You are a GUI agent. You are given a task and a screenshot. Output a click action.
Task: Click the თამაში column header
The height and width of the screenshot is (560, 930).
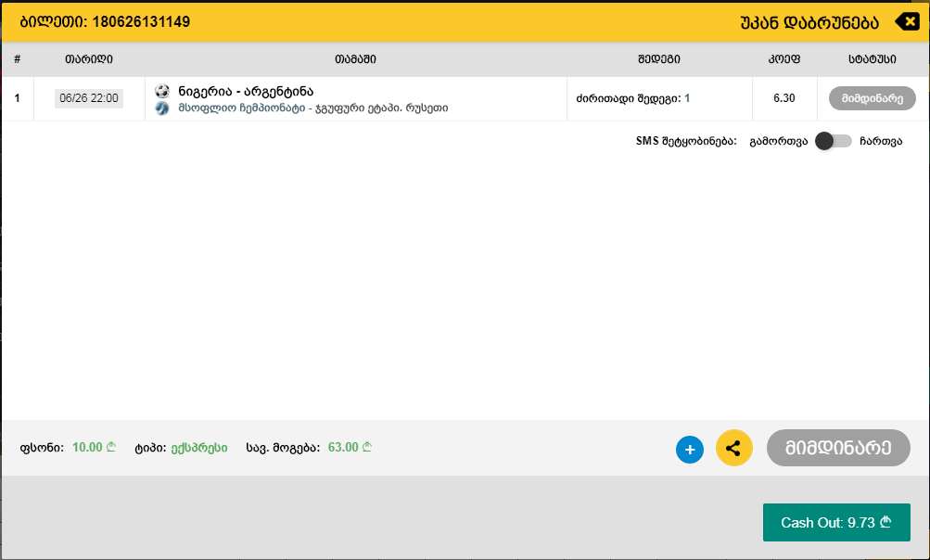point(355,59)
